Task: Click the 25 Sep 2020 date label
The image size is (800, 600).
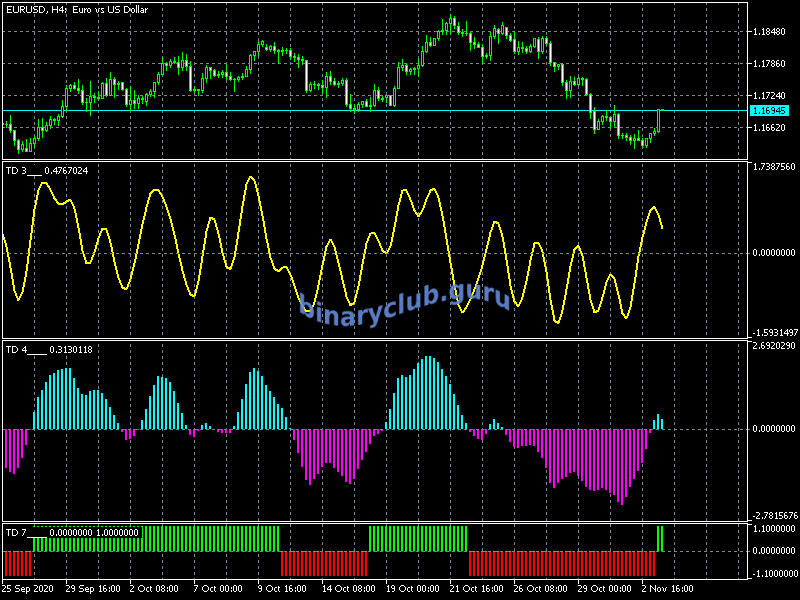Action: tap(28, 588)
